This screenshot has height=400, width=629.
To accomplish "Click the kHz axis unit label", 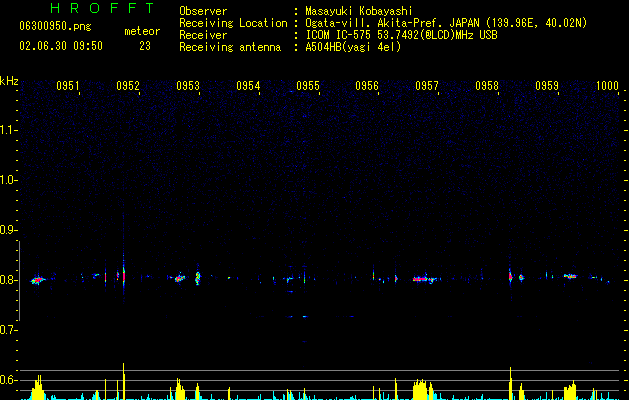I will 9,81.
